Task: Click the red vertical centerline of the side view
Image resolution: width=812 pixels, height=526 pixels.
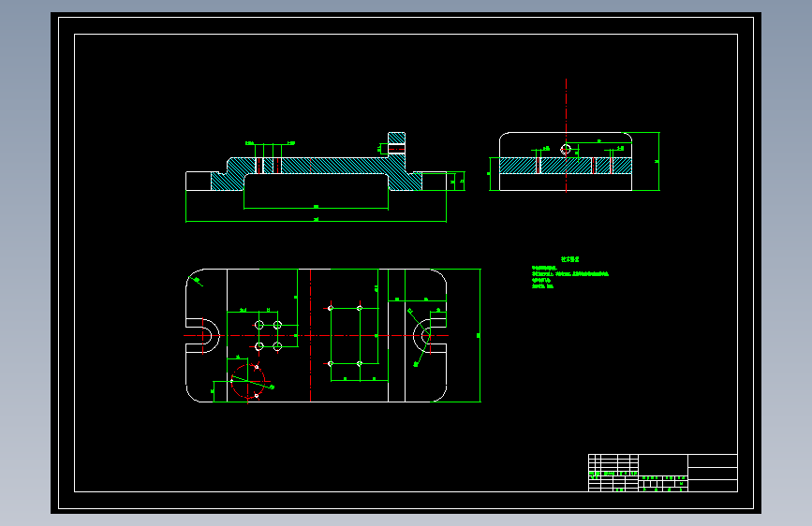Action: [x=566, y=136]
